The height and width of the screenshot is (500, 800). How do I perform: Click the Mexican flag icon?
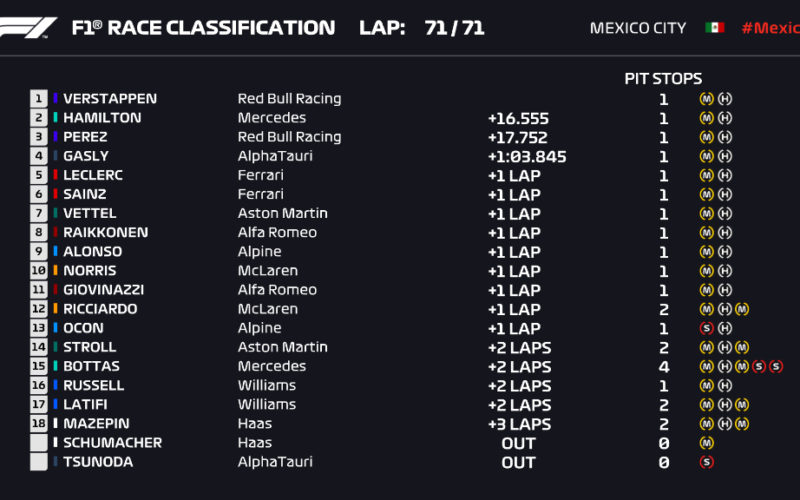tap(714, 28)
